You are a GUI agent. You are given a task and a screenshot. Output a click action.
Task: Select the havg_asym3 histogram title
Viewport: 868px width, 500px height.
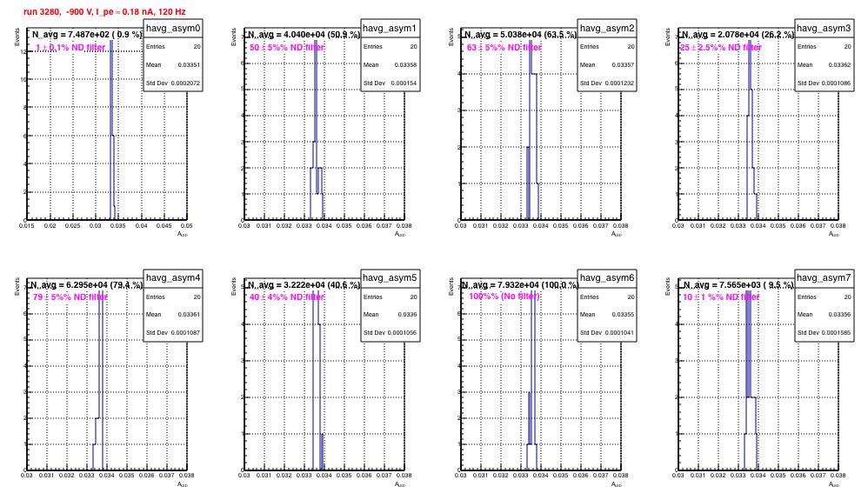[824, 28]
